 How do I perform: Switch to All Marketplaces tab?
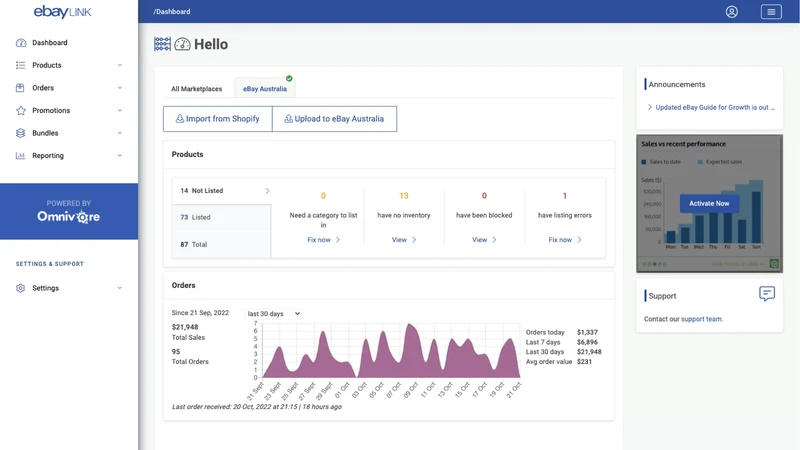coord(196,89)
